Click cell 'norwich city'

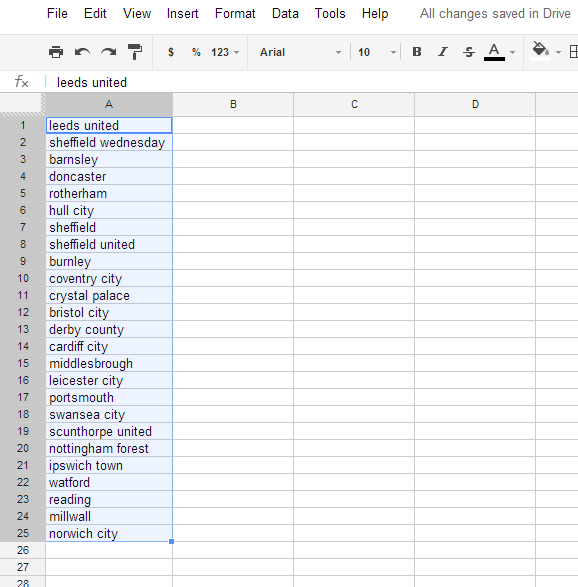(109, 533)
